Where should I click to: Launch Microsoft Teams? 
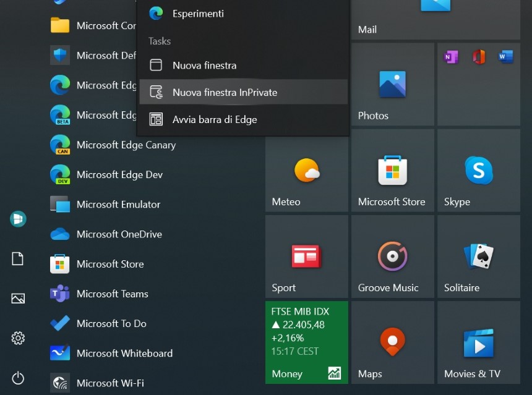tap(99, 294)
